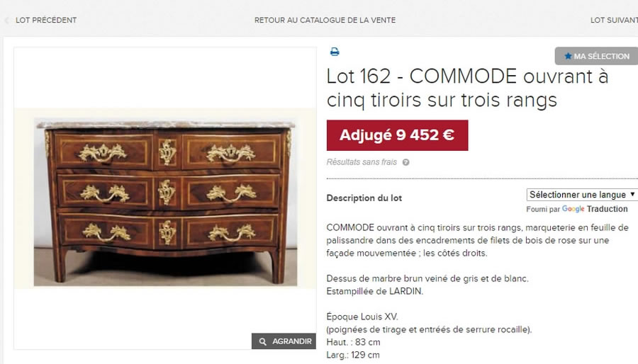The image size is (638, 364).
Task: Click the Description du lot heading
Action: click(364, 198)
